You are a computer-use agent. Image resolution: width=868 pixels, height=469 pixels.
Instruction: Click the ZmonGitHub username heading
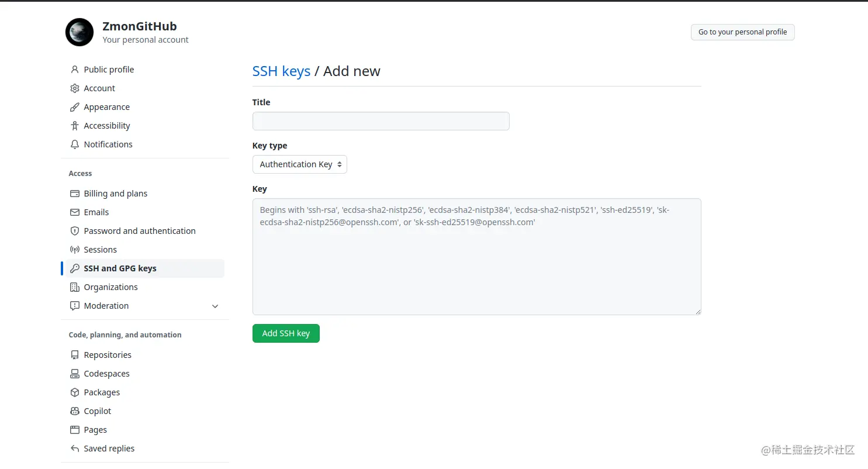tap(140, 26)
